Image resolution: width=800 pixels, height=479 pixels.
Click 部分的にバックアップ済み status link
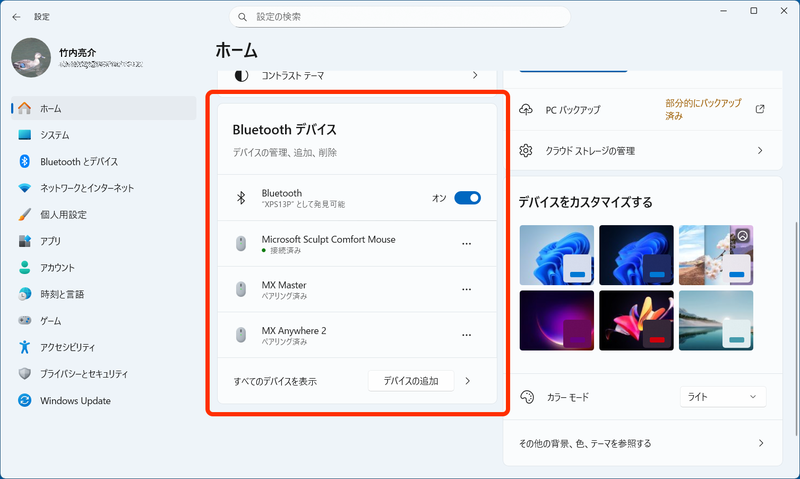click(703, 109)
